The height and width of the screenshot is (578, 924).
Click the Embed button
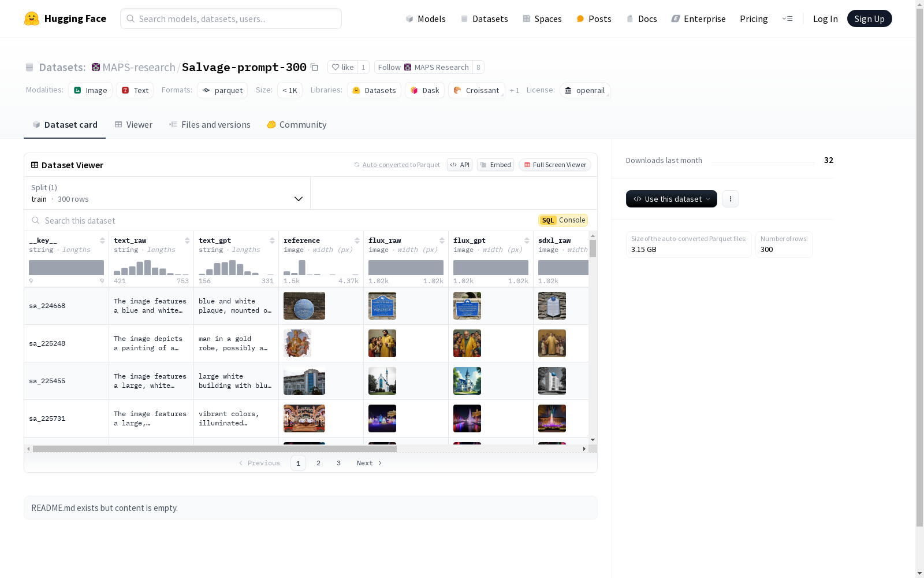pos(495,165)
